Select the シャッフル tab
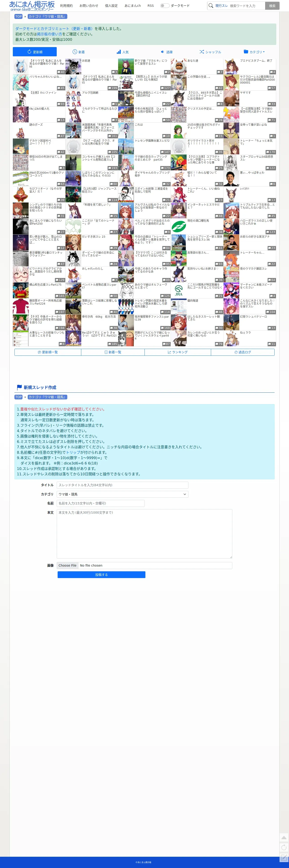The height and width of the screenshot is (868, 289). 210,52
